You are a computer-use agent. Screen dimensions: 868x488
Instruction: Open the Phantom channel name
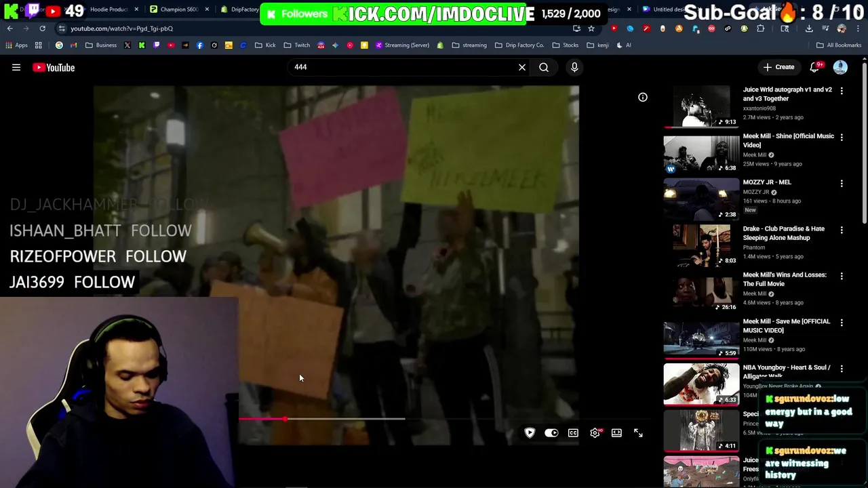click(x=754, y=247)
